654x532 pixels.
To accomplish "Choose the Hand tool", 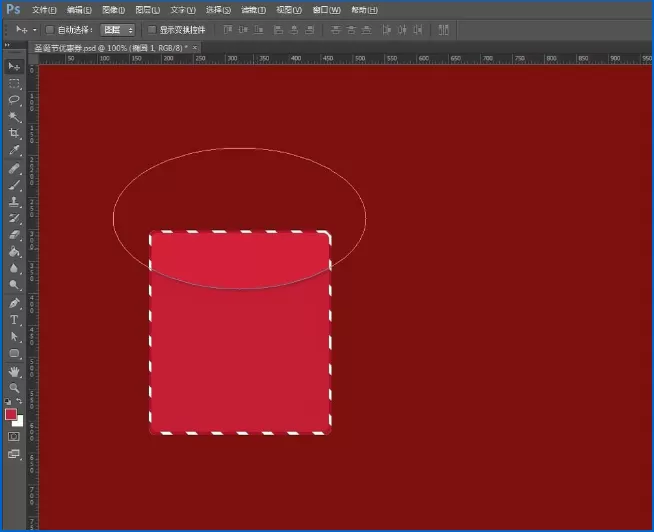I will (x=14, y=371).
